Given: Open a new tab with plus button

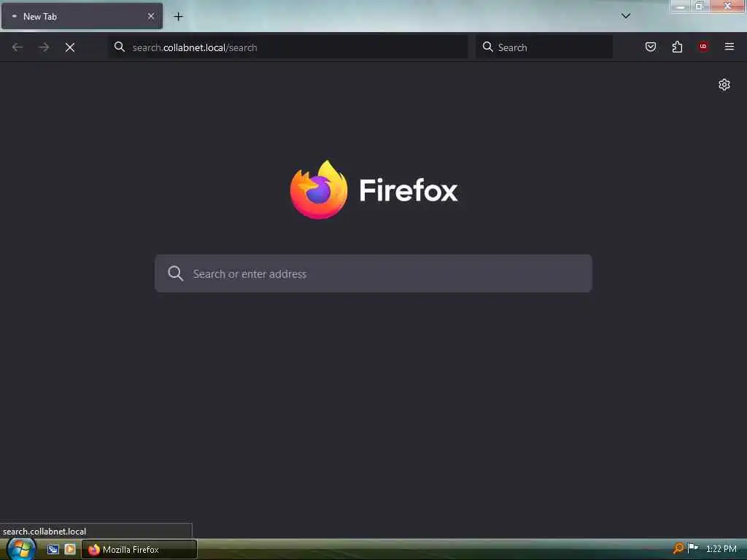Looking at the screenshot, I should click(x=178, y=17).
